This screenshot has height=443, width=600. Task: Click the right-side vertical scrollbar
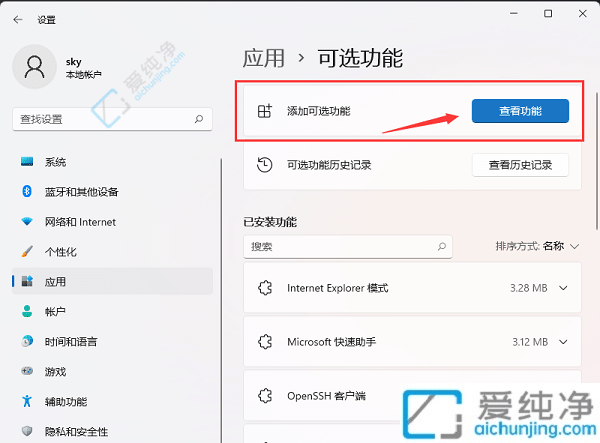(x=597, y=161)
